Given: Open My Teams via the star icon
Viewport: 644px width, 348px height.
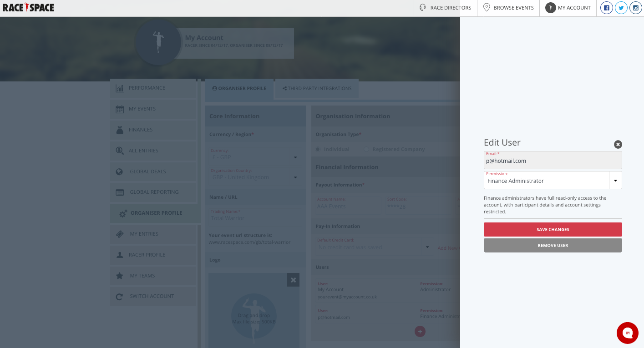Looking at the screenshot, I should [x=119, y=276].
